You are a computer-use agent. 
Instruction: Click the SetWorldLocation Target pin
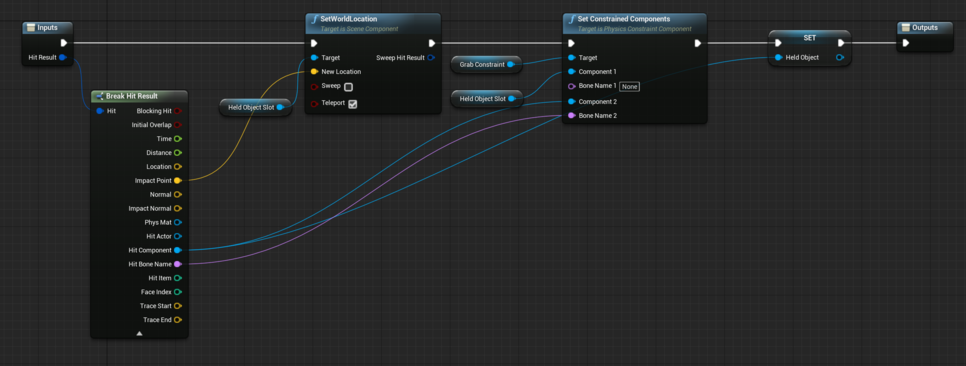click(x=314, y=58)
